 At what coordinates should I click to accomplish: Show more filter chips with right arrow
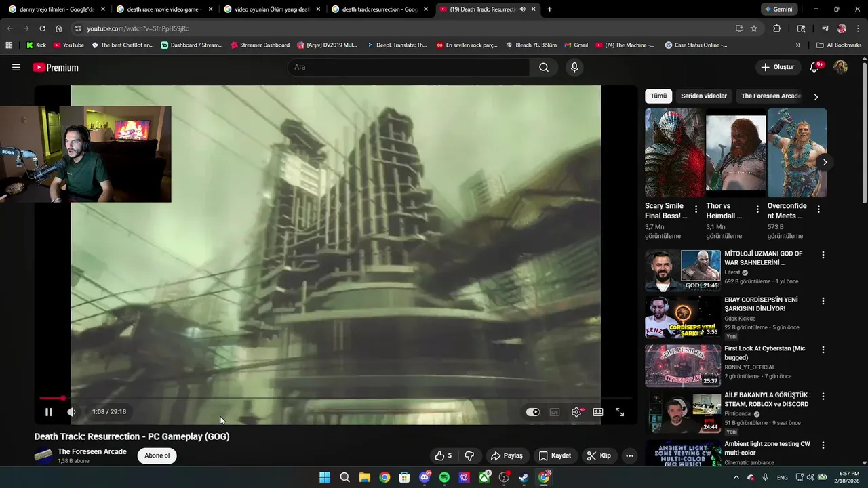(816, 97)
